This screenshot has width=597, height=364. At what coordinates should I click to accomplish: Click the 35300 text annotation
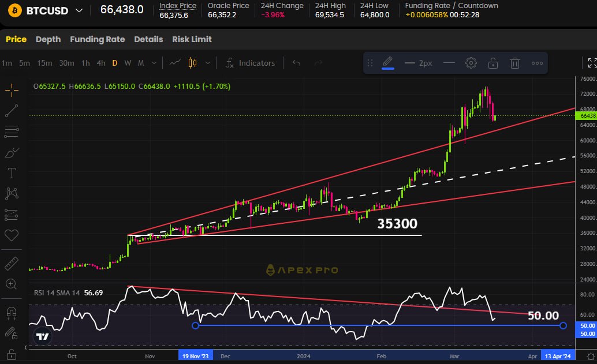(x=397, y=224)
